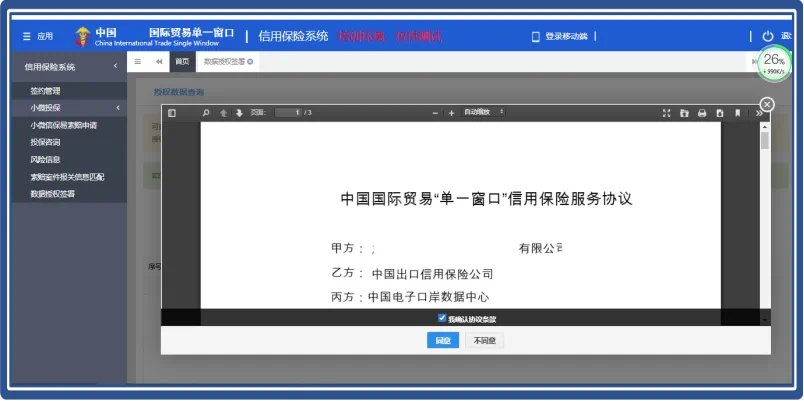Zoom out with the minus icon
Viewport: 804px width, 401px height.
tap(435, 113)
